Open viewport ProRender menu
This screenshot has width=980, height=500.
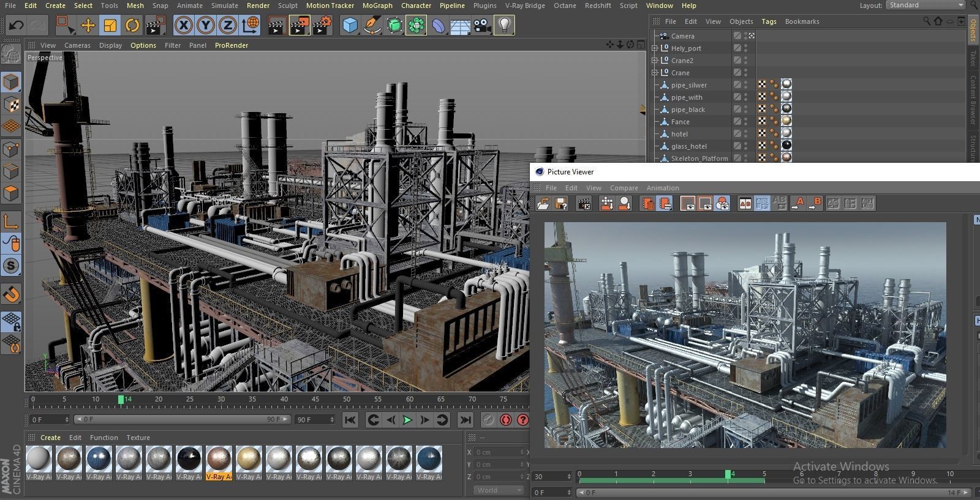232,45
